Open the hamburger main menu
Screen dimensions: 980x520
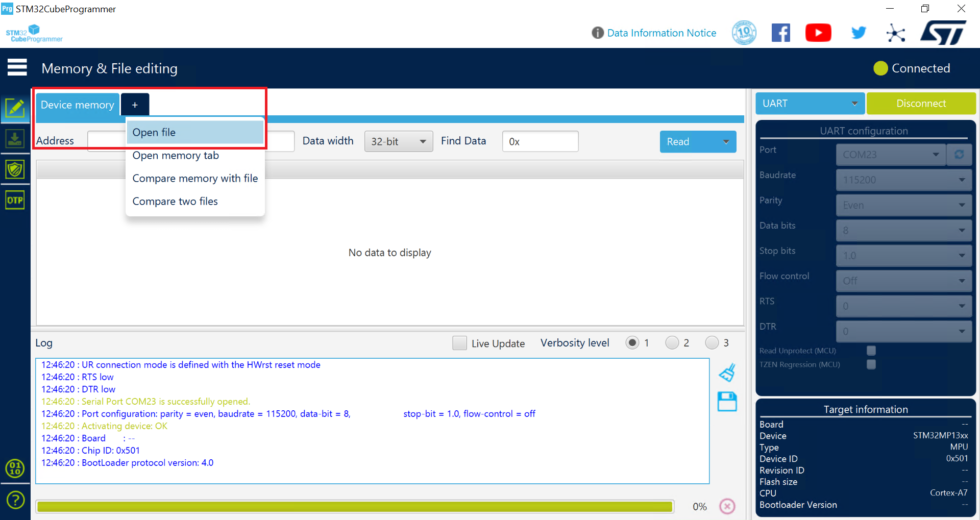[x=17, y=67]
